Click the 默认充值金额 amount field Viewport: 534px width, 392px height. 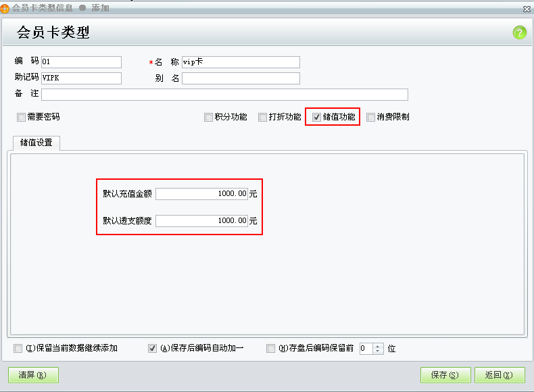201,194
